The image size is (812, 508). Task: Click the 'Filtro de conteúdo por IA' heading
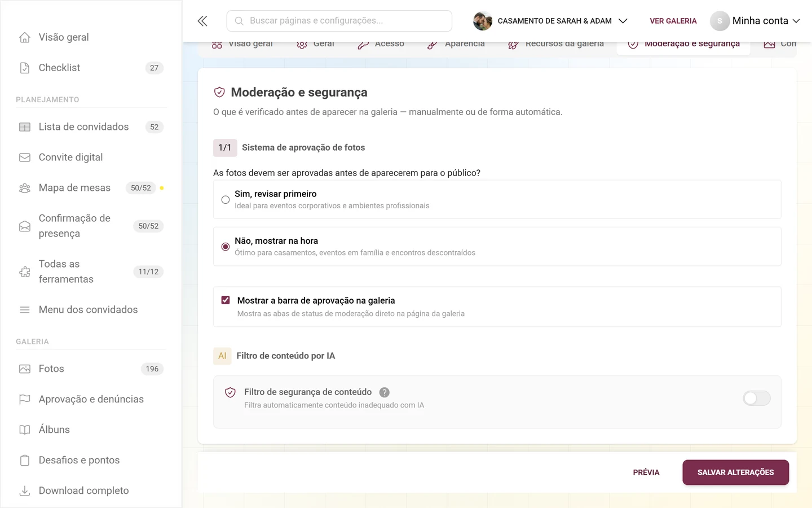coord(286,356)
